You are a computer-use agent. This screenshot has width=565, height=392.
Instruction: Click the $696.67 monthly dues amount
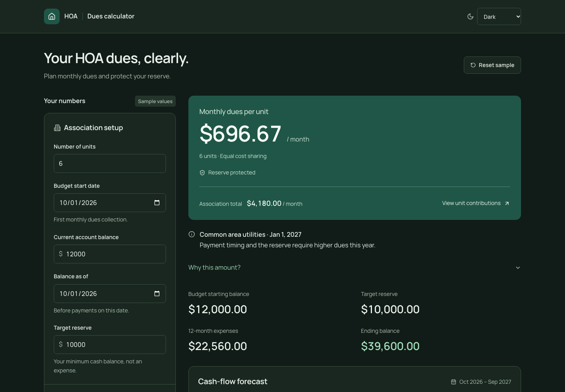[241, 134]
